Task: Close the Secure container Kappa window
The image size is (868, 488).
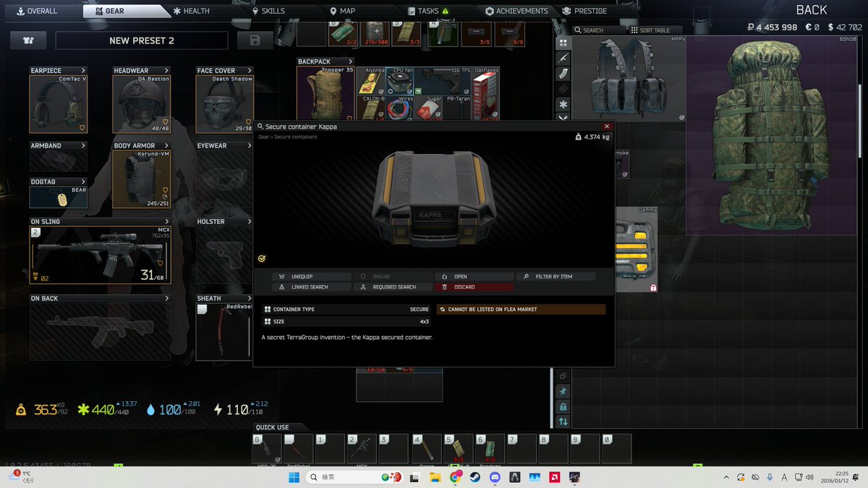Action: 607,127
